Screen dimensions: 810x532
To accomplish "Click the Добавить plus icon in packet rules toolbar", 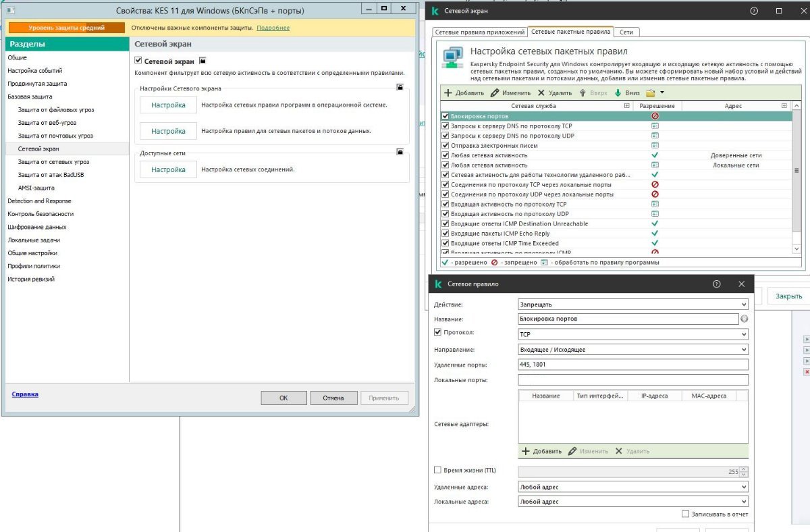I will coord(448,93).
